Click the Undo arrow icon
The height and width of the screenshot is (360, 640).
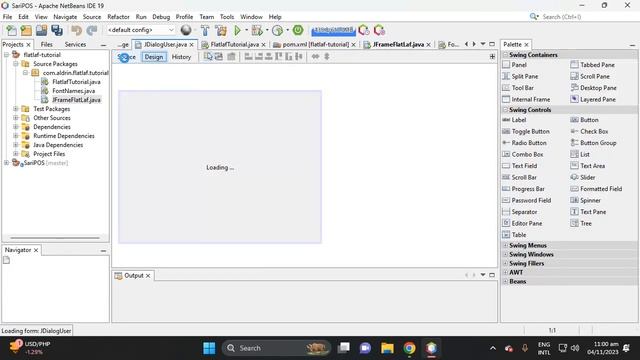(76, 30)
